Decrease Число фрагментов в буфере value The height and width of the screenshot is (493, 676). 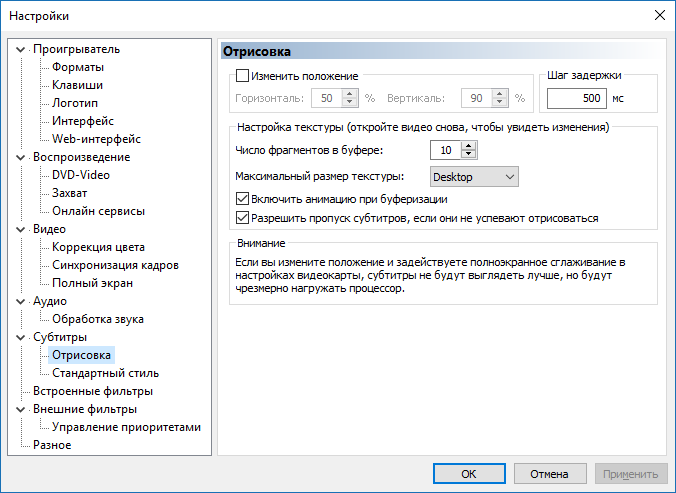tap(469, 155)
